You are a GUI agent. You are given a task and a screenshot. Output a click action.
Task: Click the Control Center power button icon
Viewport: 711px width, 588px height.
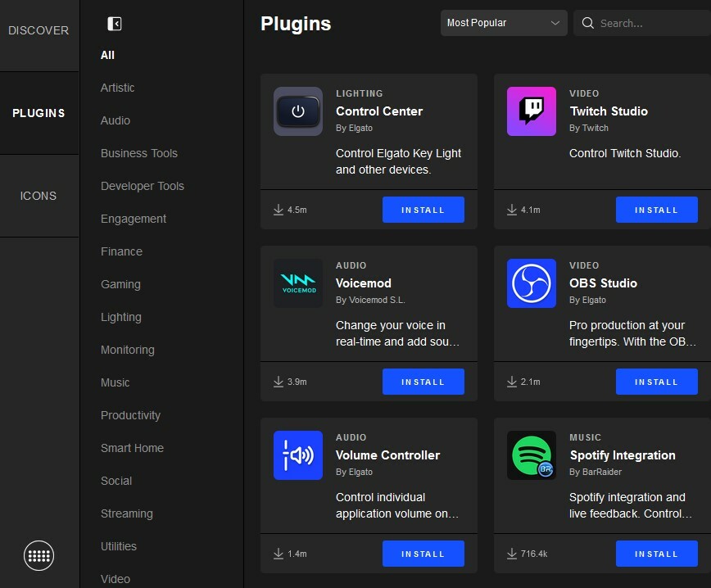click(298, 111)
